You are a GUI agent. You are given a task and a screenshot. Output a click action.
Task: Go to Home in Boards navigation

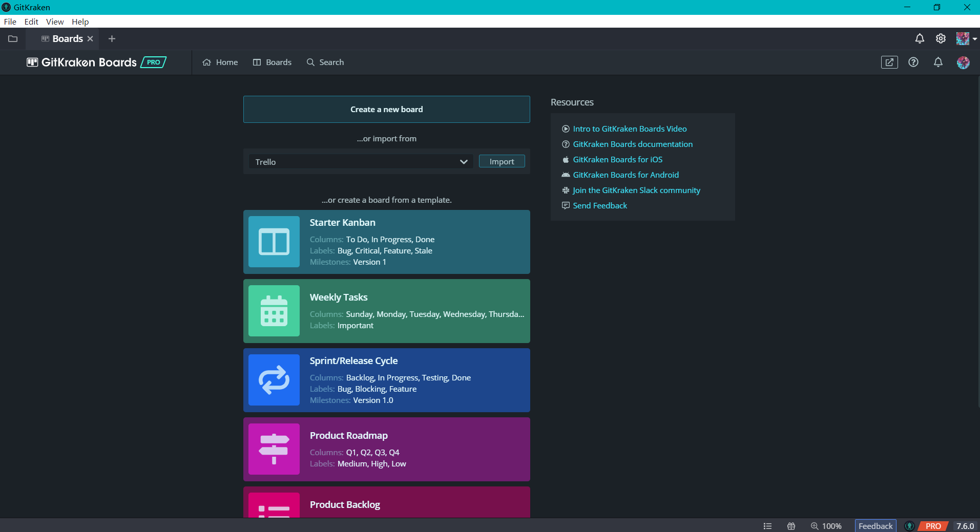click(220, 62)
